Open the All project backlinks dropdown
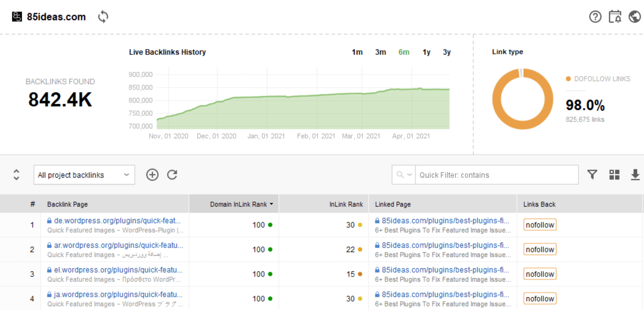Image resolution: width=644 pixels, height=310 pixels. (x=84, y=175)
